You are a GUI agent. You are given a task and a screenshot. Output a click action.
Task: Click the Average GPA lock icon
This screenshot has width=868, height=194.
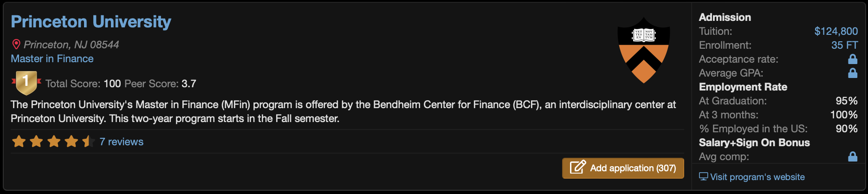(852, 73)
